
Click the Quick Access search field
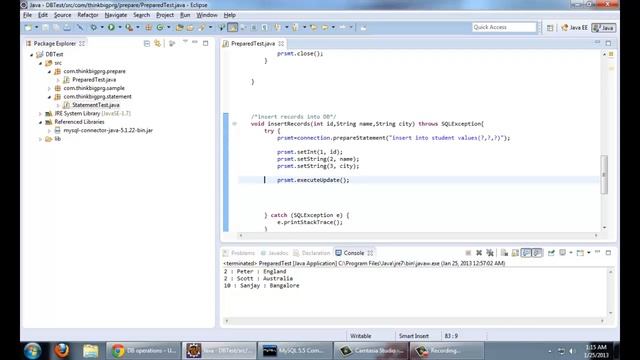(x=504, y=27)
